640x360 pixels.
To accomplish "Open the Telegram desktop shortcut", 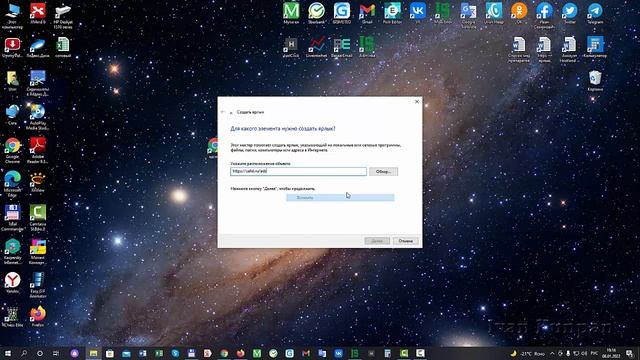I will point(595,13).
